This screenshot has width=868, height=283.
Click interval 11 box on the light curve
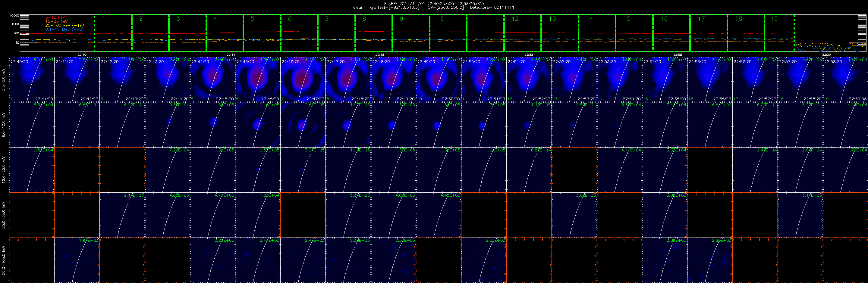coord(485,33)
